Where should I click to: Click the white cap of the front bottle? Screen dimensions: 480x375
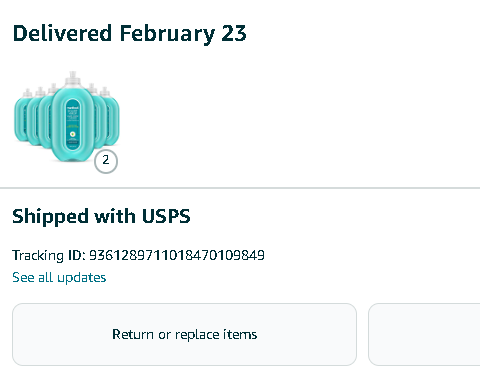(x=73, y=79)
